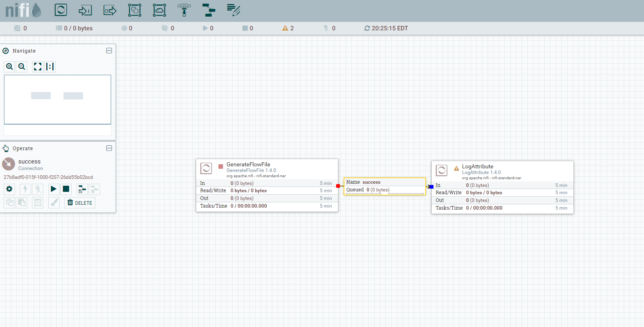Click the connection ID text in Operate
Image resolution: width=644 pixels, height=327 pixels.
(x=48, y=177)
